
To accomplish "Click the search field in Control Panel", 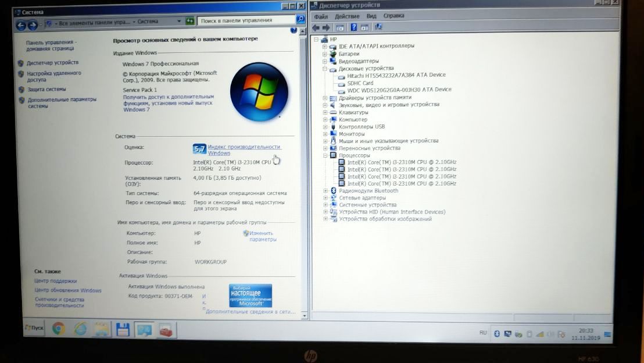I will [x=247, y=20].
